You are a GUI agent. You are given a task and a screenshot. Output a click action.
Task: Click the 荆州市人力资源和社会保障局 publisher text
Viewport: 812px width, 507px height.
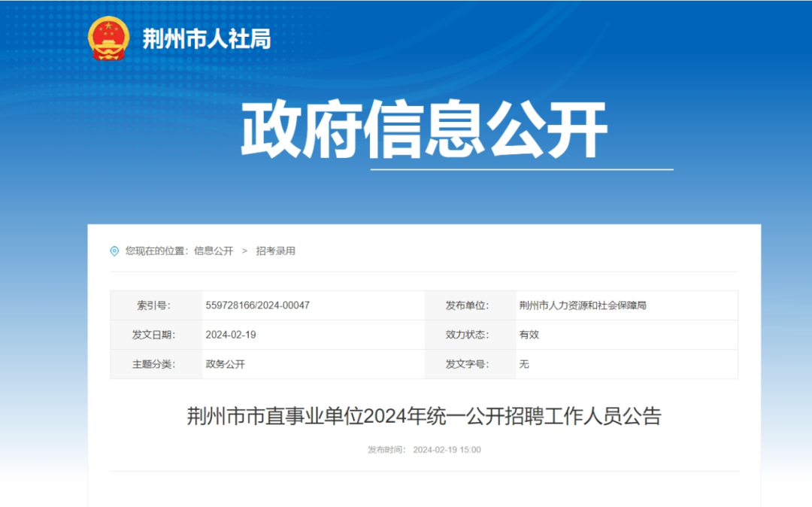pyautogui.click(x=583, y=305)
